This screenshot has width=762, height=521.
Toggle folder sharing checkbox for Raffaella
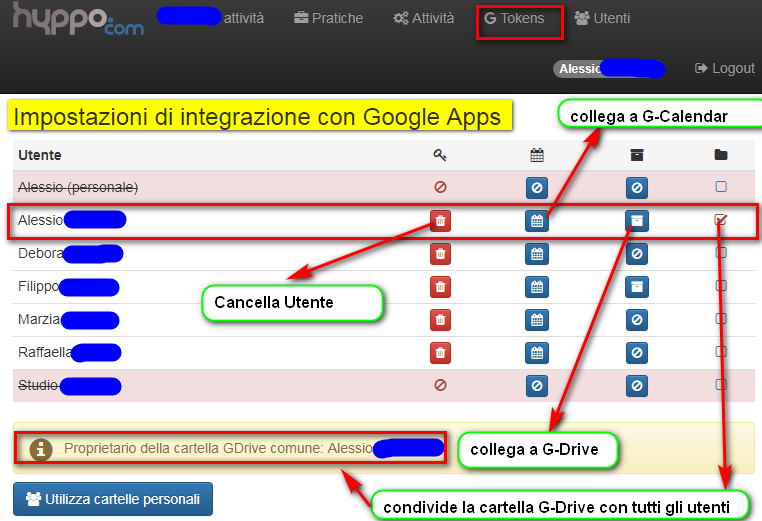pyautogui.click(x=721, y=352)
